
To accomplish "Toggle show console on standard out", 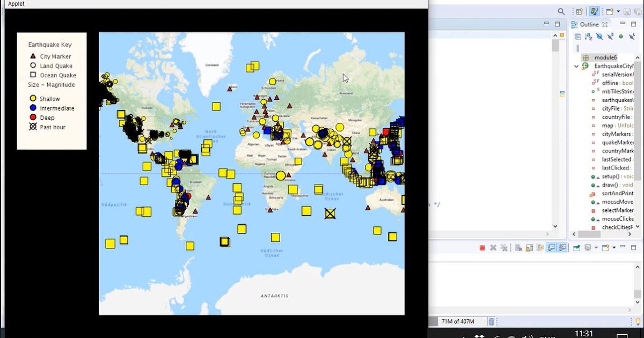I will click(551, 248).
